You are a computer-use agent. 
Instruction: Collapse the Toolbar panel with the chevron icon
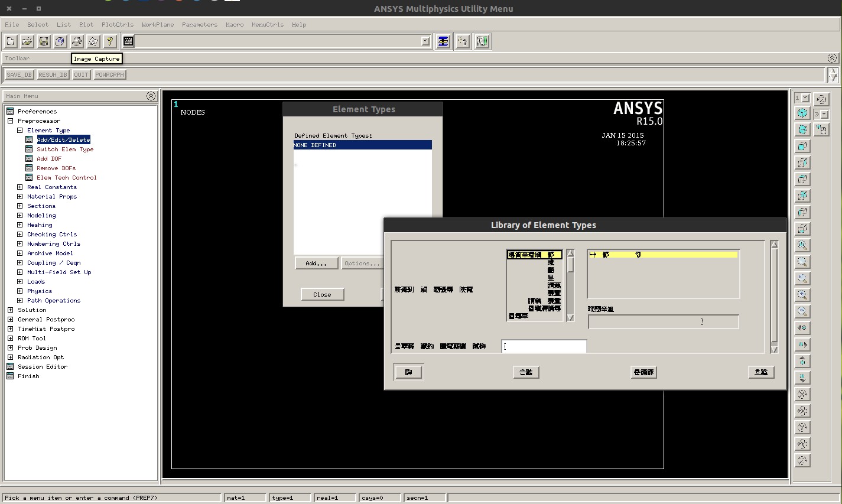point(832,58)
